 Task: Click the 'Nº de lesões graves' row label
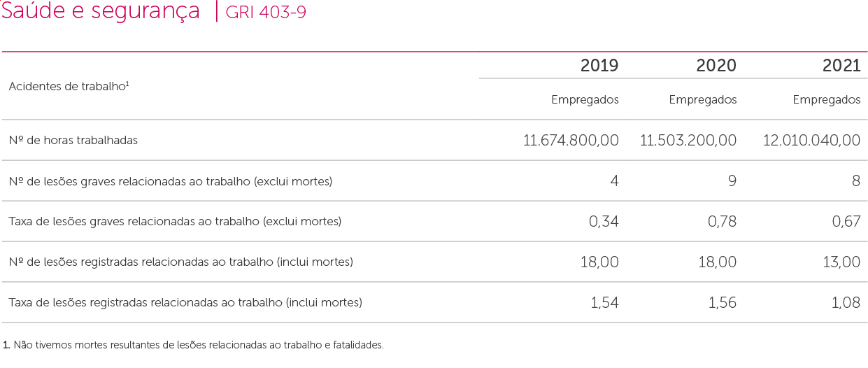click(x=170, y=181)
